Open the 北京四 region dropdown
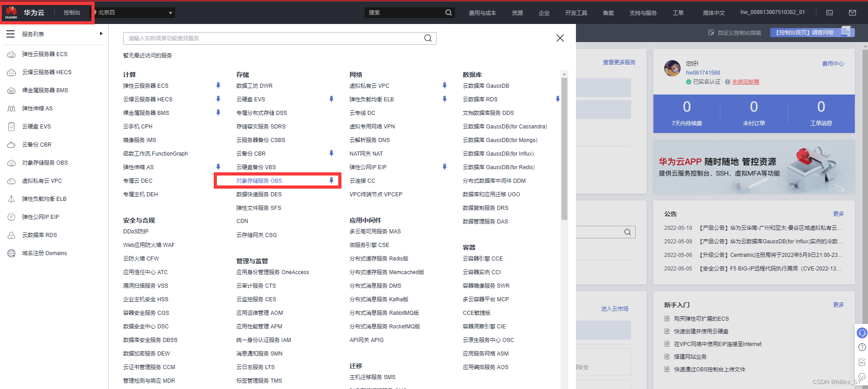Image resolution: width=868 pixels, height=389 pixels. 134,13
